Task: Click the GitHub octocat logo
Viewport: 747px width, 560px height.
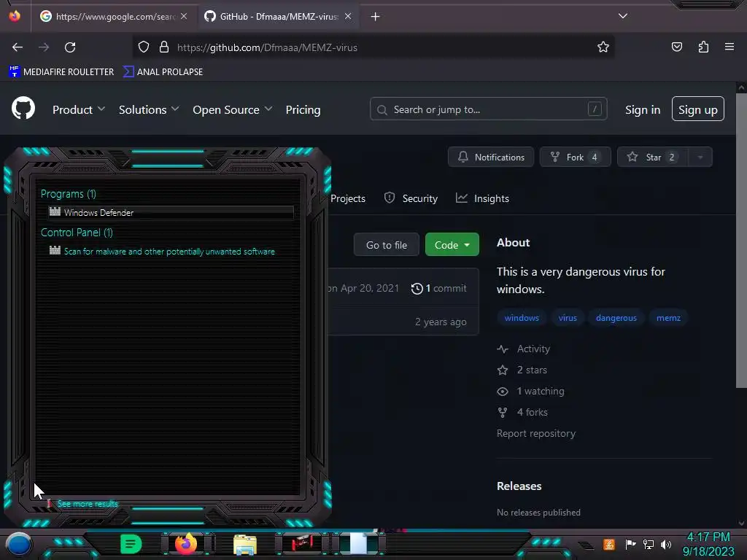Action: pos(23,109)
